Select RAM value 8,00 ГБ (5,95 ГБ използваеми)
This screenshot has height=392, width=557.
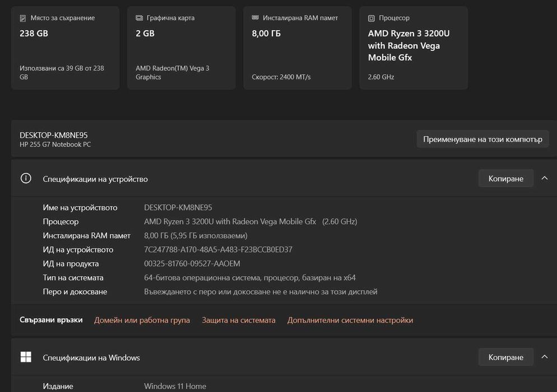point(196,235)
